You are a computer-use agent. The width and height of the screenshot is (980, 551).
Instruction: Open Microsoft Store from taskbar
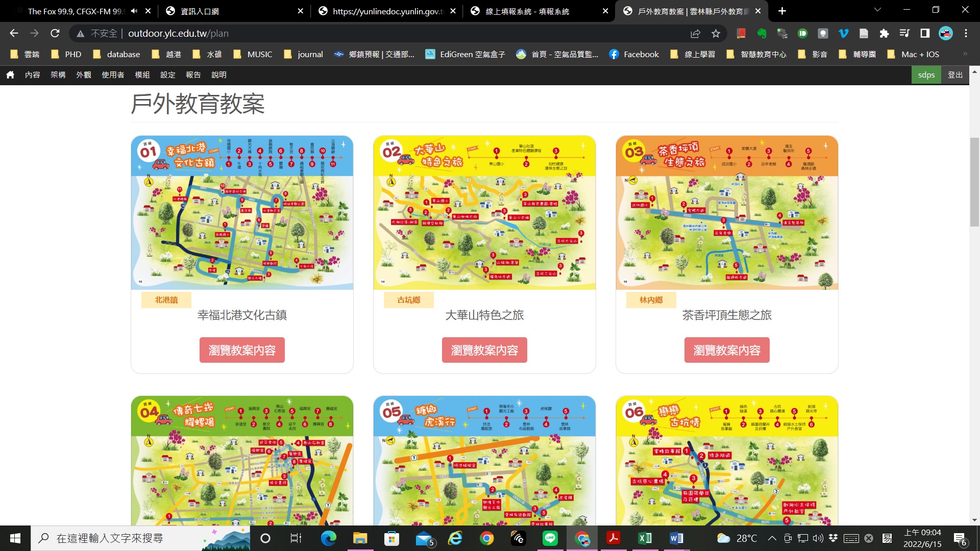[391, 538]
